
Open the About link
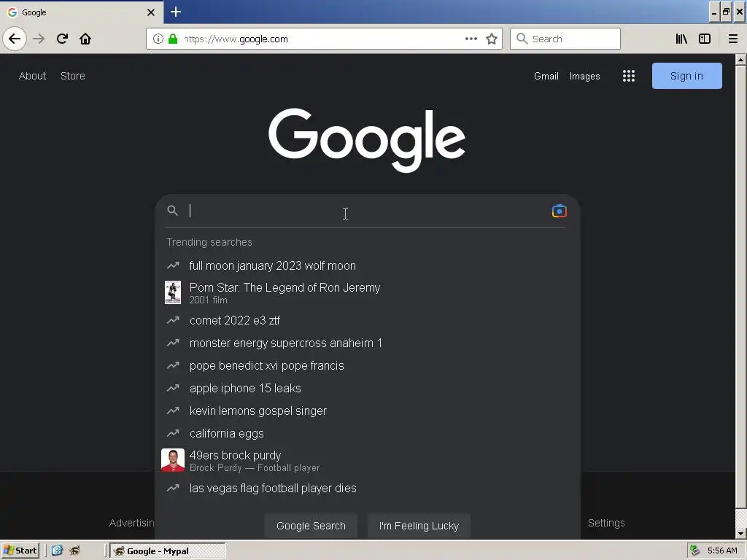32,76
